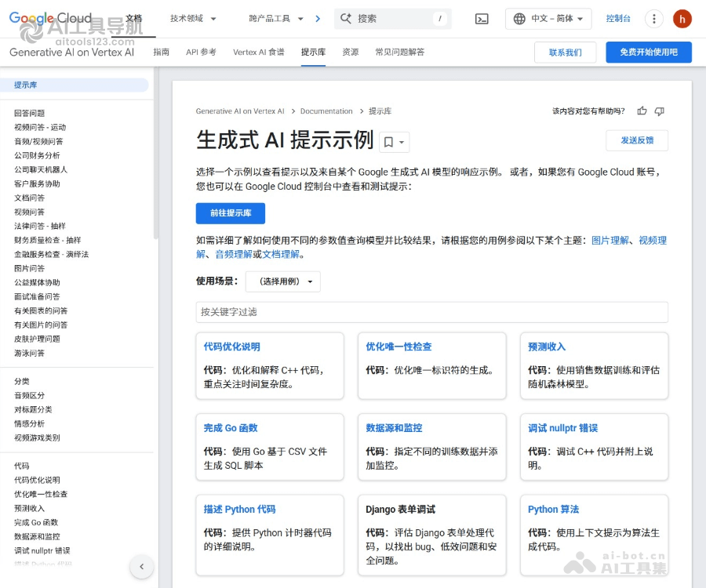Screen dimensions: 706x588
Task: Open the 文档理解 link
Action: click(281, 255)
